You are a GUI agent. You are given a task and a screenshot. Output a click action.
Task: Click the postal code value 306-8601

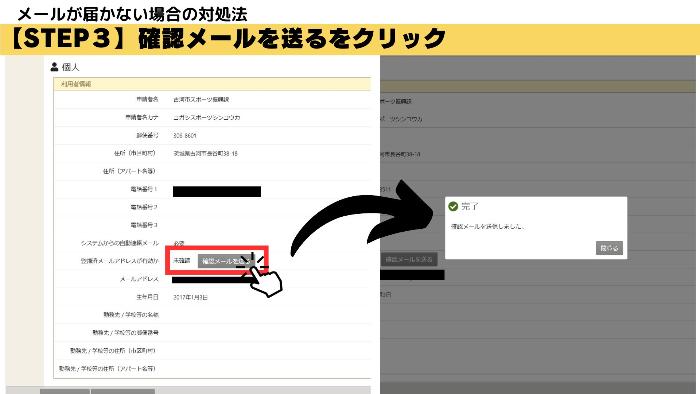[x=184, y=135]
